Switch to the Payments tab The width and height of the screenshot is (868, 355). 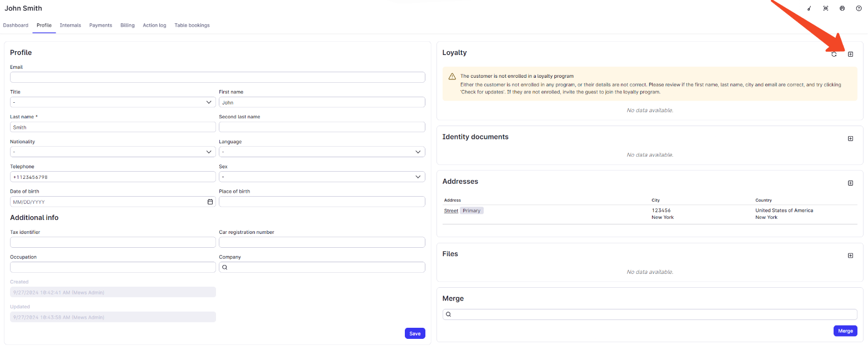click(101, 25)
